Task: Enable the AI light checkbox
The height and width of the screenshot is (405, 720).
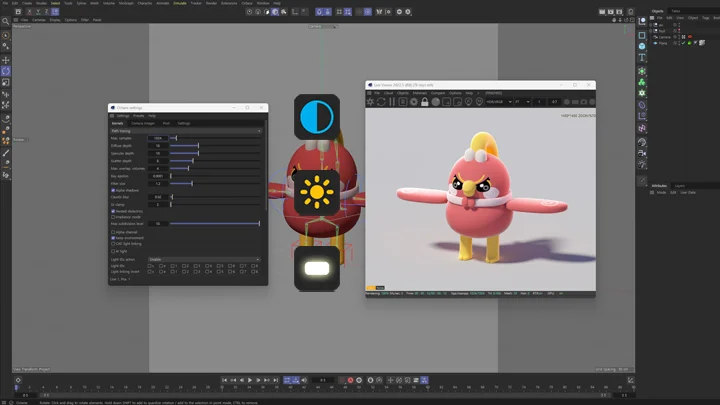Action: (x=113, y=251)
